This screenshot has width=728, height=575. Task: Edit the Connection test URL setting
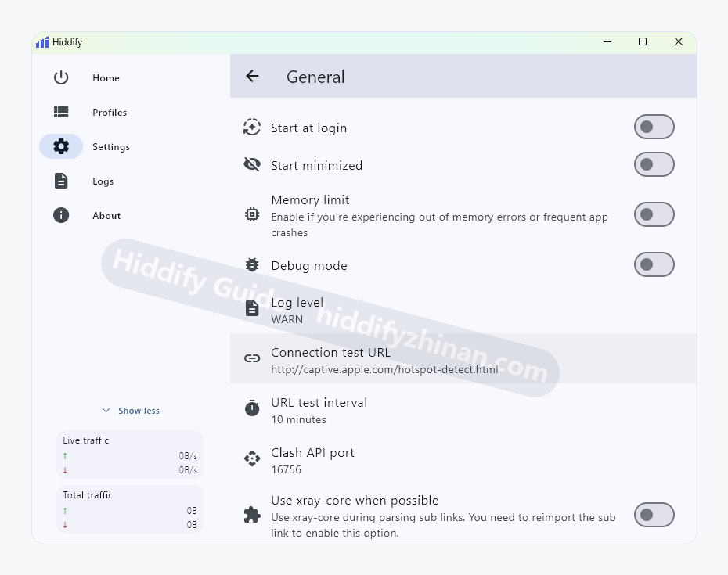click(463, 358)
